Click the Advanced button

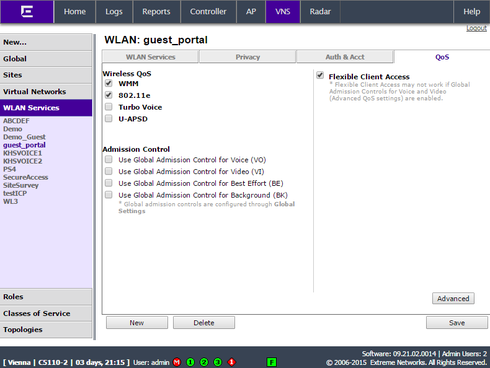click(453, 298)
